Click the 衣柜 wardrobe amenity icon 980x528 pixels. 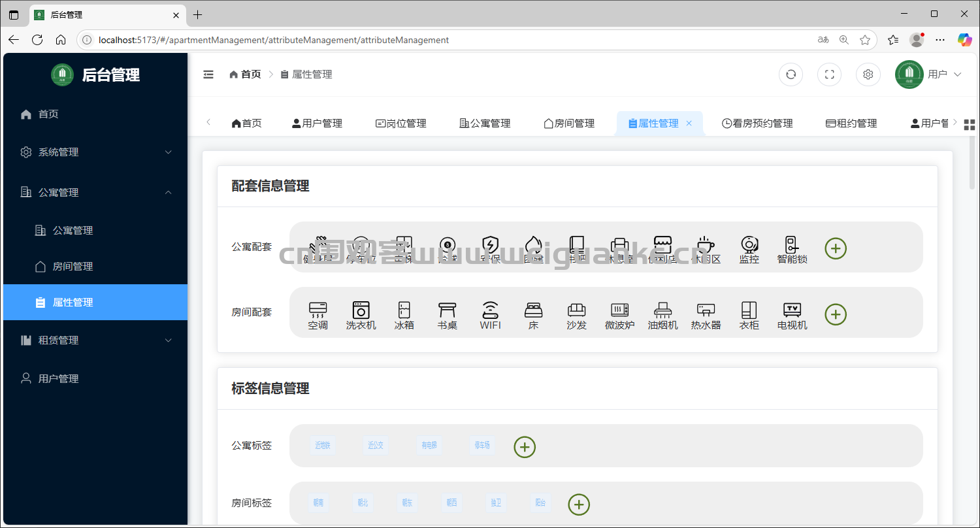click(749, 309)
